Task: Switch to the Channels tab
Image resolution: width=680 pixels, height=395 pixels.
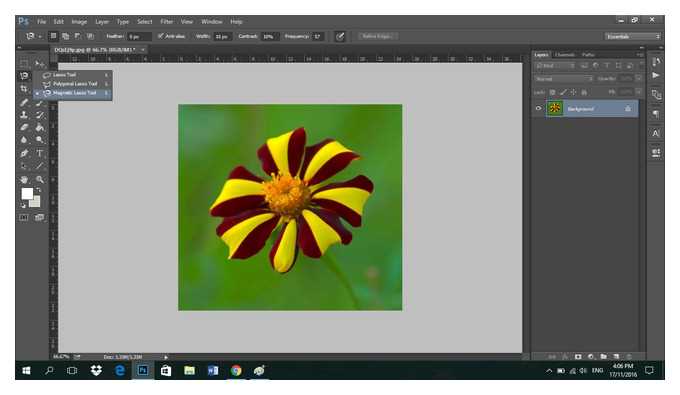Action: pos(565,55)
